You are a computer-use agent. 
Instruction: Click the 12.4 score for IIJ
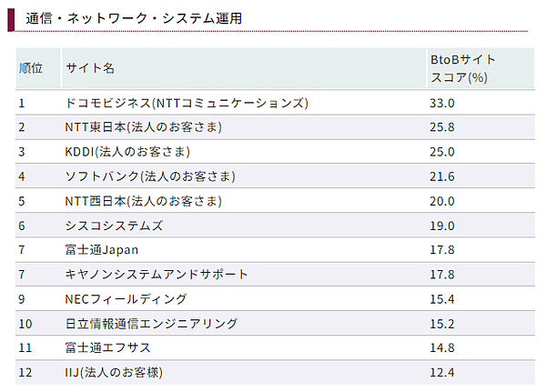tap(441, 372)
